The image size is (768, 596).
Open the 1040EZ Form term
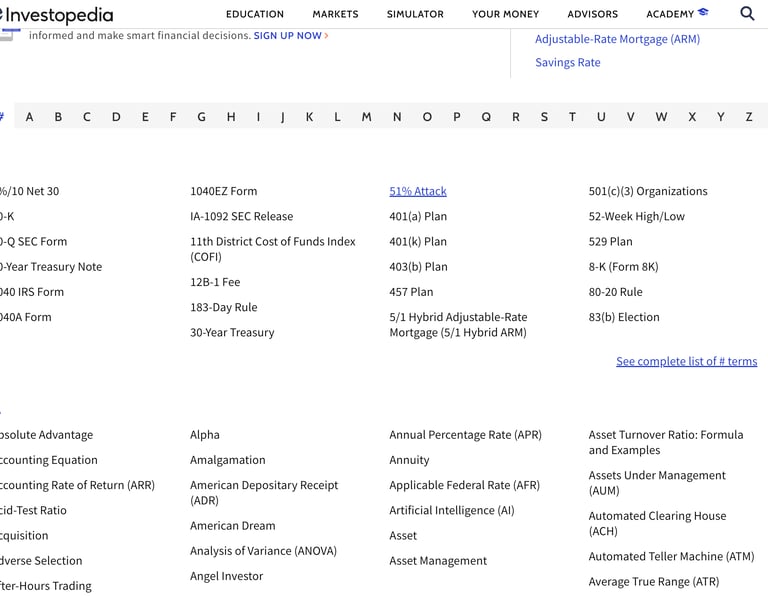coord(223,191)
